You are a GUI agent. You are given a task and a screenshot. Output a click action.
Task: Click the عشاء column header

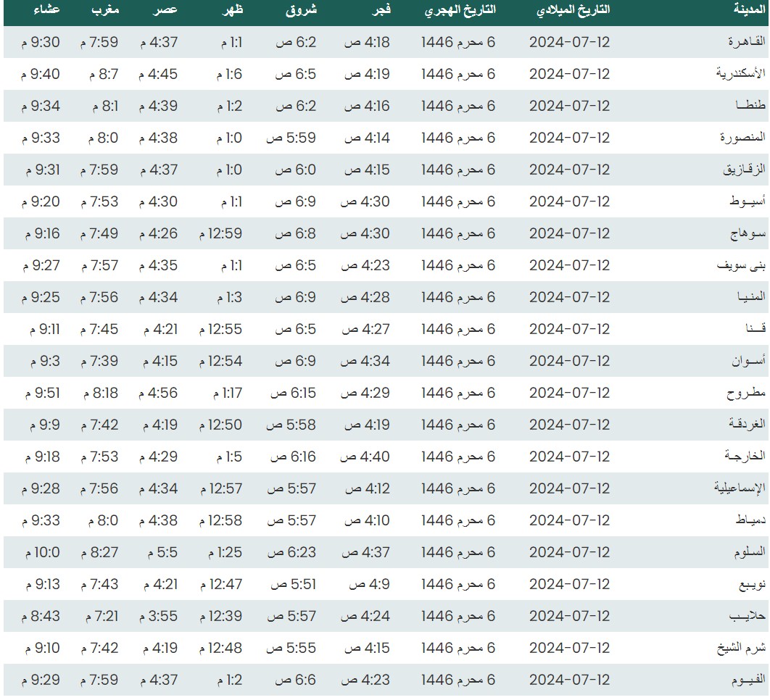point(46,10)
